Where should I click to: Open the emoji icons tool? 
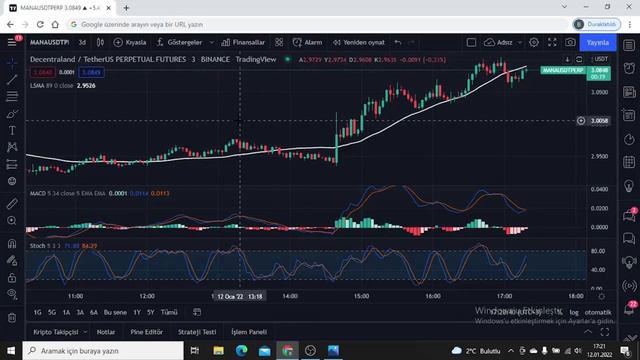(x=12, y=181)
